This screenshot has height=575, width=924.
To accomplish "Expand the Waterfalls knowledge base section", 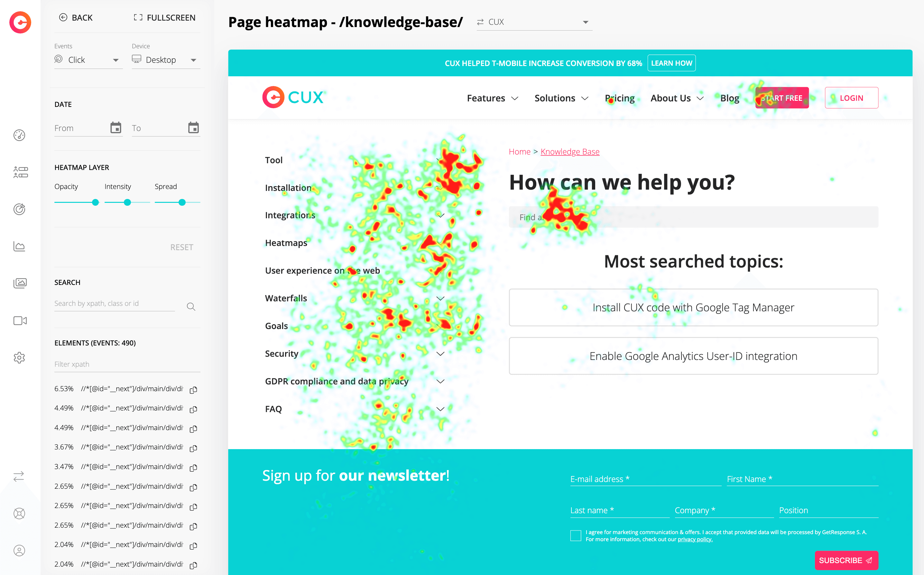I will pyautogui.click(x=440, y=298).
